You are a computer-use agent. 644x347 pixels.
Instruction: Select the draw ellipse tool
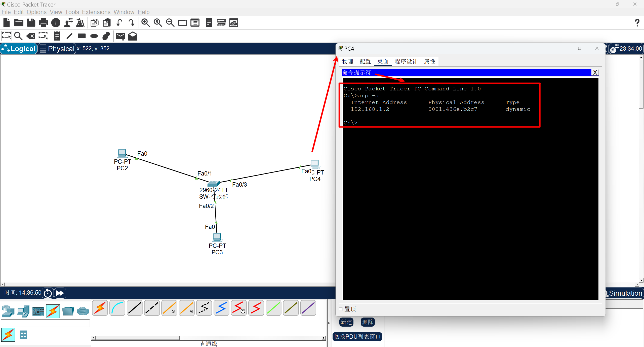pos(94,36)
